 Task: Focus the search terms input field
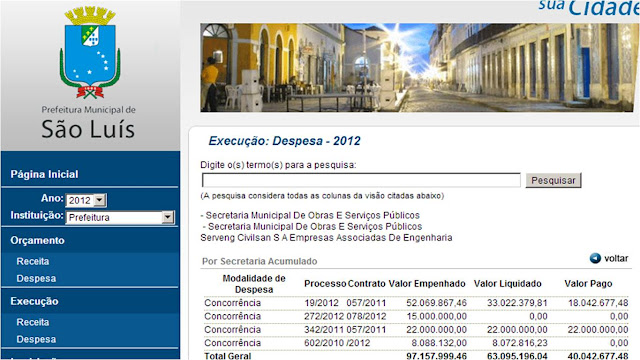click(361, 180)
